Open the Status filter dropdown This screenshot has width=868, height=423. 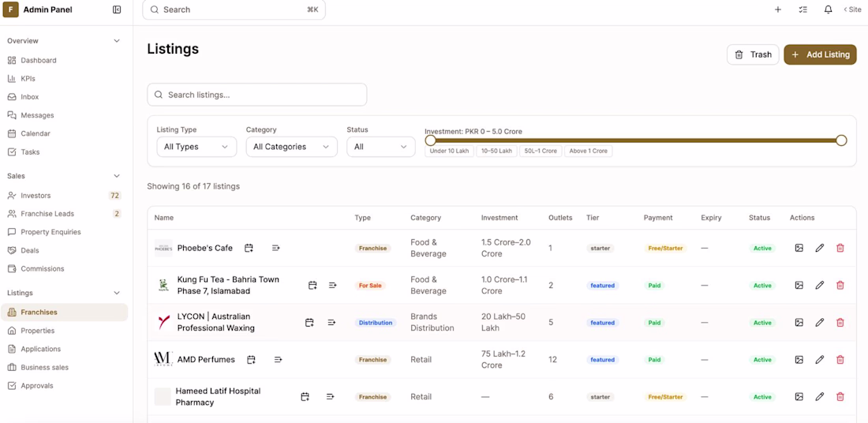pyautogui.click(x=381, y=147)
